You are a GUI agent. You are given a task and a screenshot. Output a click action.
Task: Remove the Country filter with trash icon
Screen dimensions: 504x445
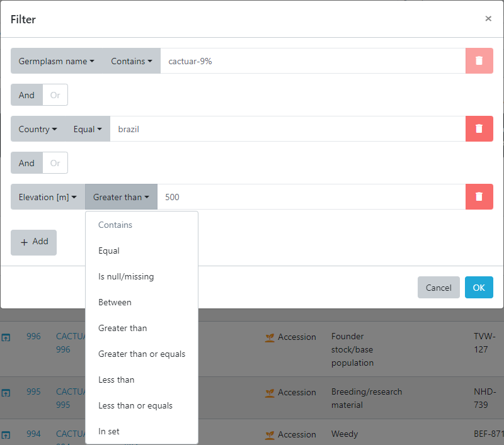[479, 129]
